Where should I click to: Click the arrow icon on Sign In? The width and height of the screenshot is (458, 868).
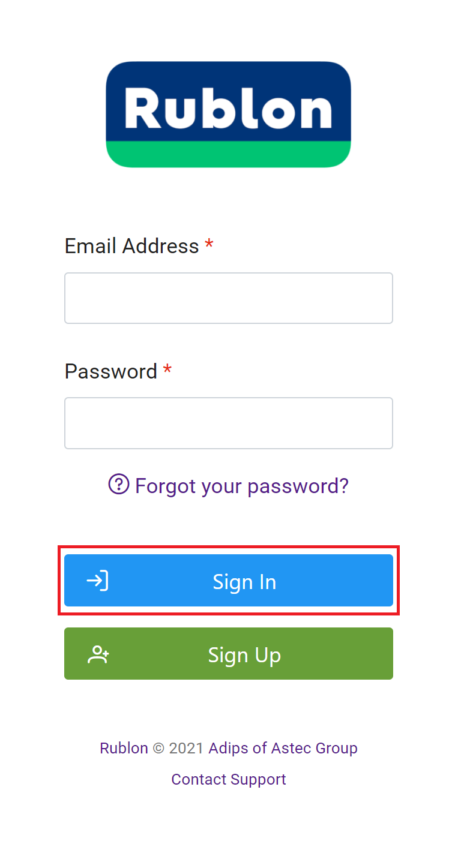point(97,581)
